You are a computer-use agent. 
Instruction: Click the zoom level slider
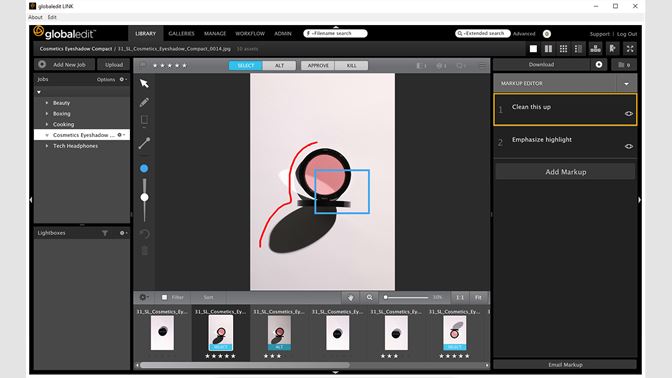pyautogui.click(x=406, y=297)
